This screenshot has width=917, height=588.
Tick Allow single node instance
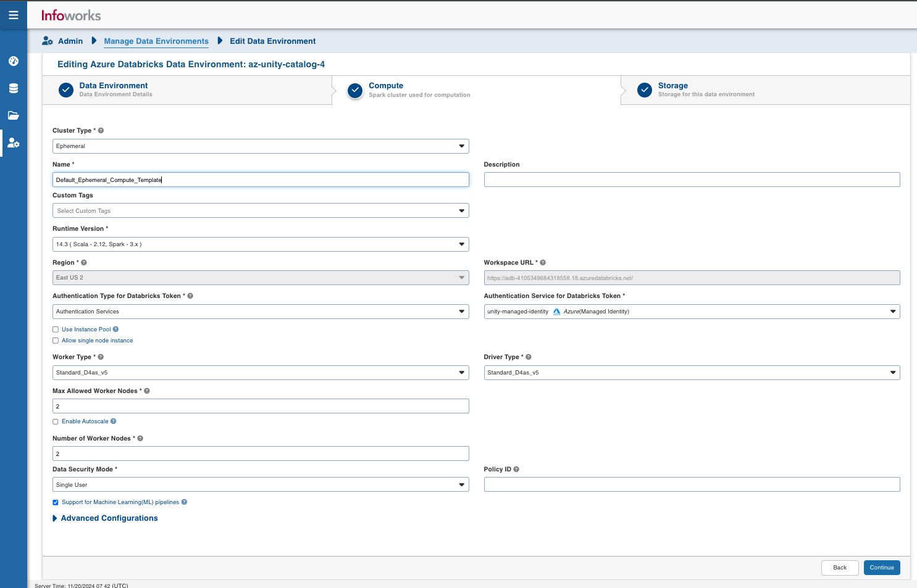(x=56, y=341)
